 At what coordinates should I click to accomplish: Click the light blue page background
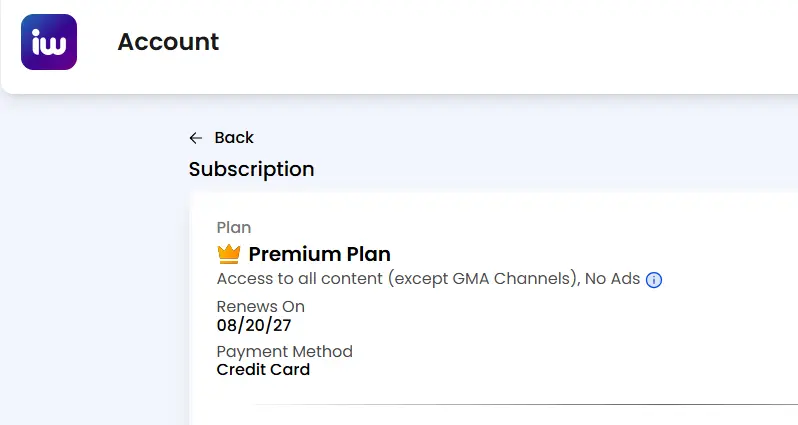92,254
